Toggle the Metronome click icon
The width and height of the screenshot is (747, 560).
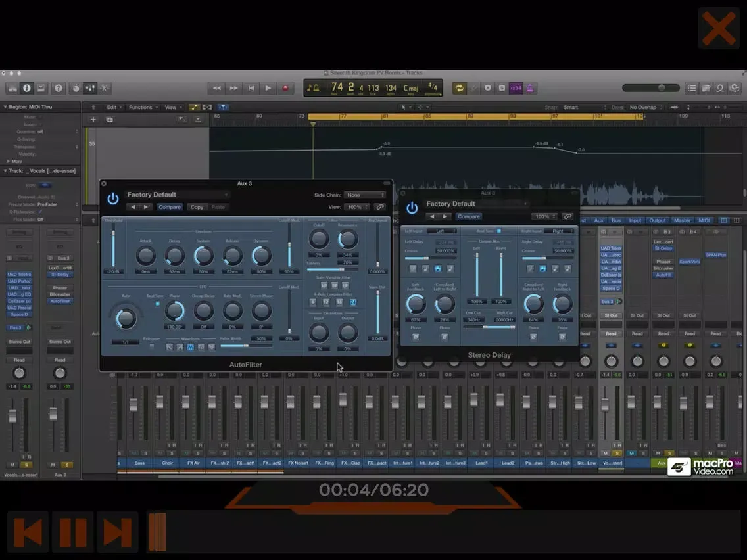[530, 88]
